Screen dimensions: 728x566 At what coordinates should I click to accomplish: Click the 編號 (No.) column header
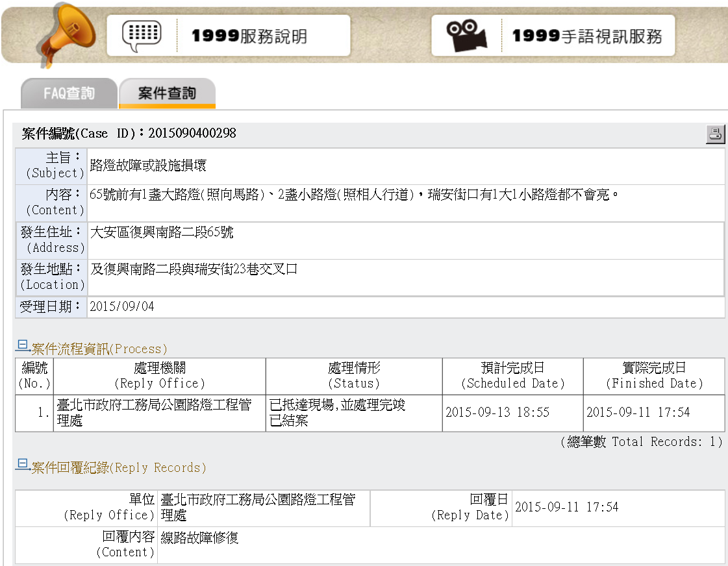click(x=34, y=376)
